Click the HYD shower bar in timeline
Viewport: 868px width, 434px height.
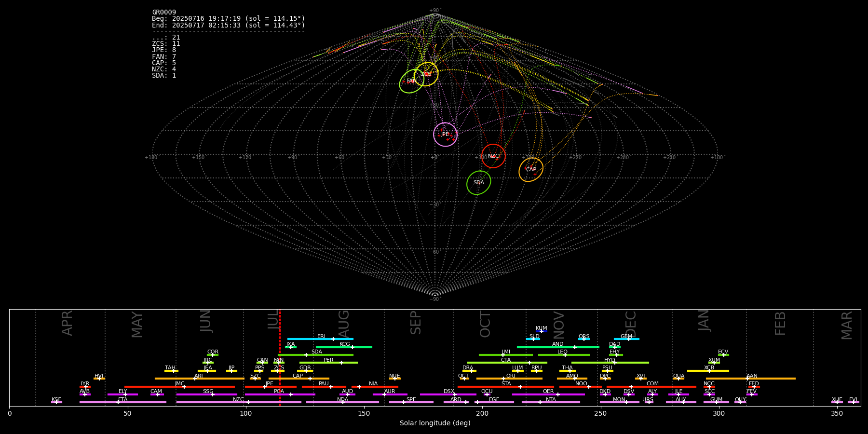click(610, 363)
